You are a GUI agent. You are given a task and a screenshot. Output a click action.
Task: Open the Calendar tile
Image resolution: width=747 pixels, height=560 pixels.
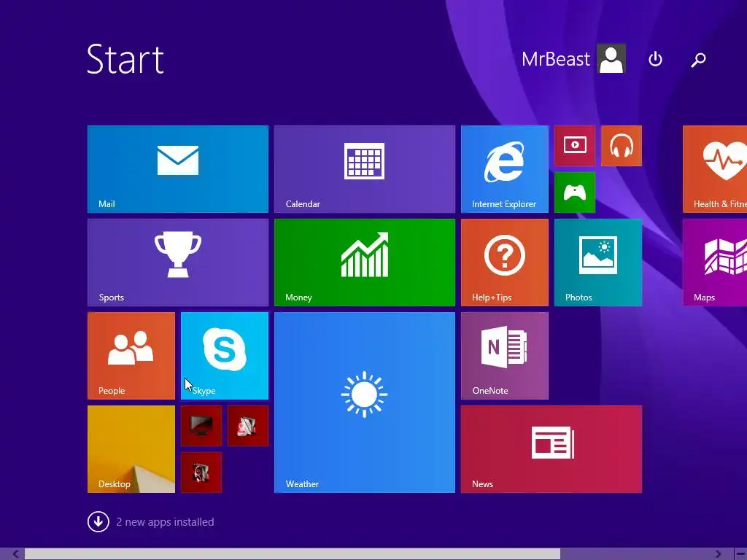point(365,169)
